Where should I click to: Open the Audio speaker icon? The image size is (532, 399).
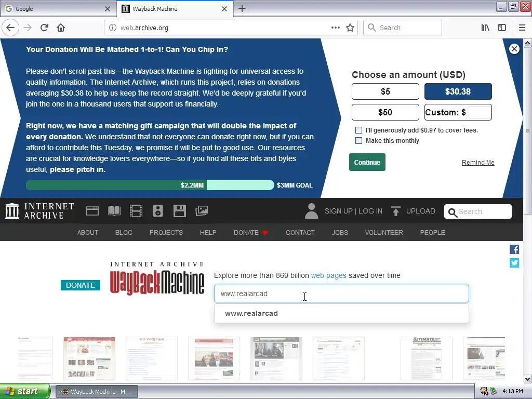[158, 211]
